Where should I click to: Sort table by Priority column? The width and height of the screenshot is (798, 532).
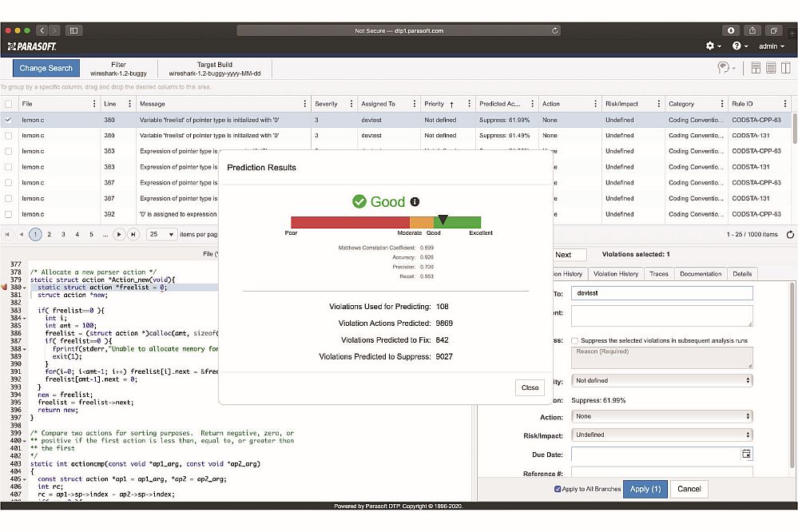click(434, 104)
